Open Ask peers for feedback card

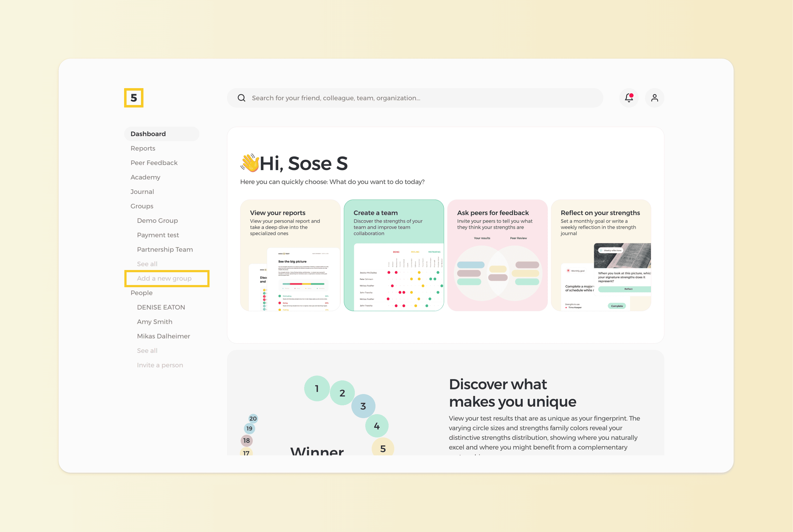[497, 255]
